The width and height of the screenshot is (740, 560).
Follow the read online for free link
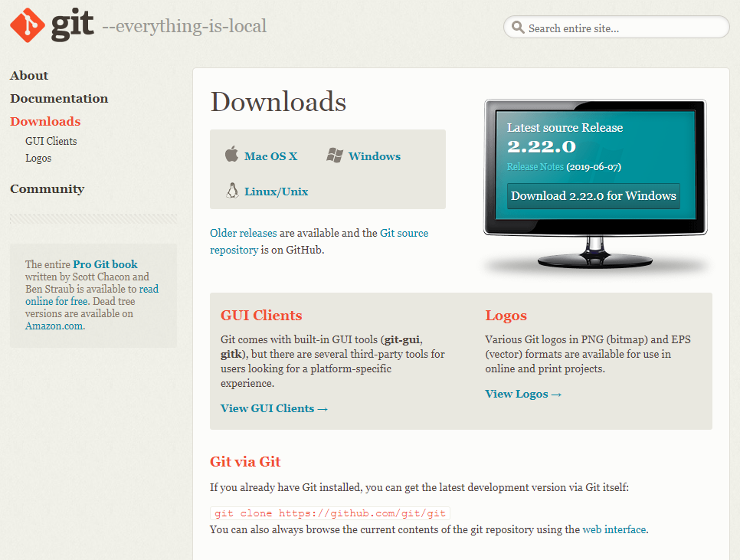92,295
